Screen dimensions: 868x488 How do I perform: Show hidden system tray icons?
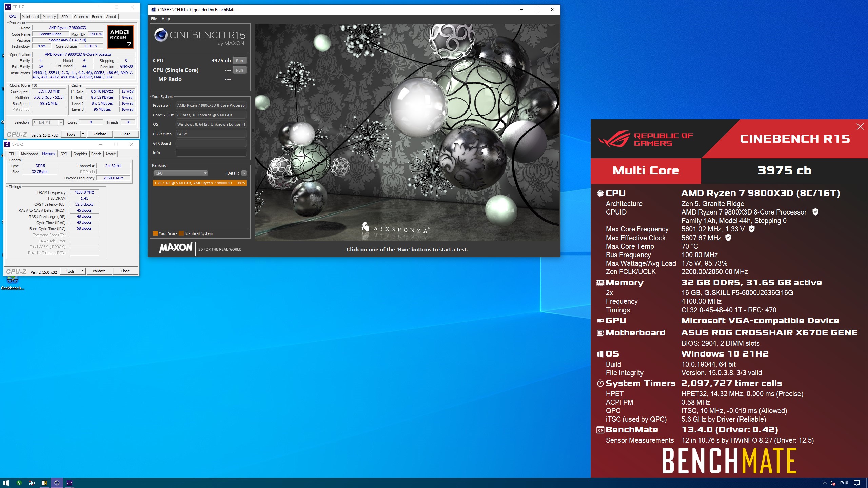pos(825,483)
